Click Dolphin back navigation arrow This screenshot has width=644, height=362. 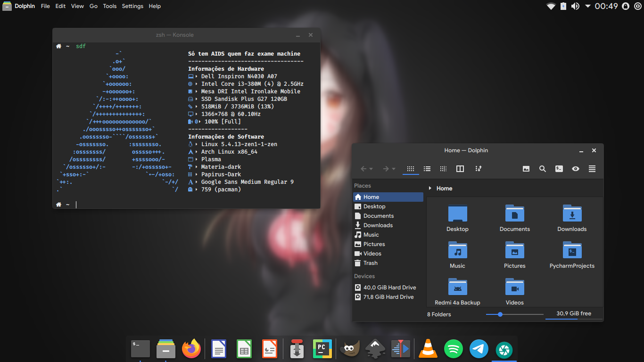pos(363,169)
